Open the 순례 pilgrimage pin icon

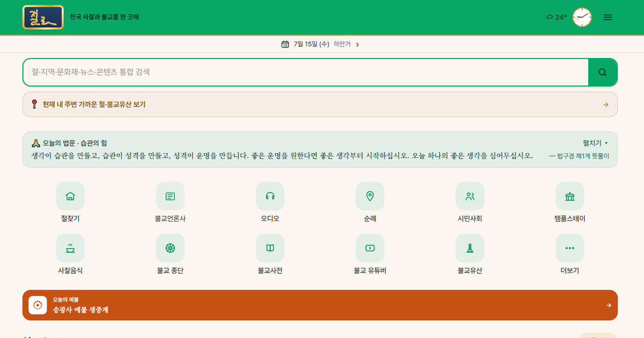point(370,196)
